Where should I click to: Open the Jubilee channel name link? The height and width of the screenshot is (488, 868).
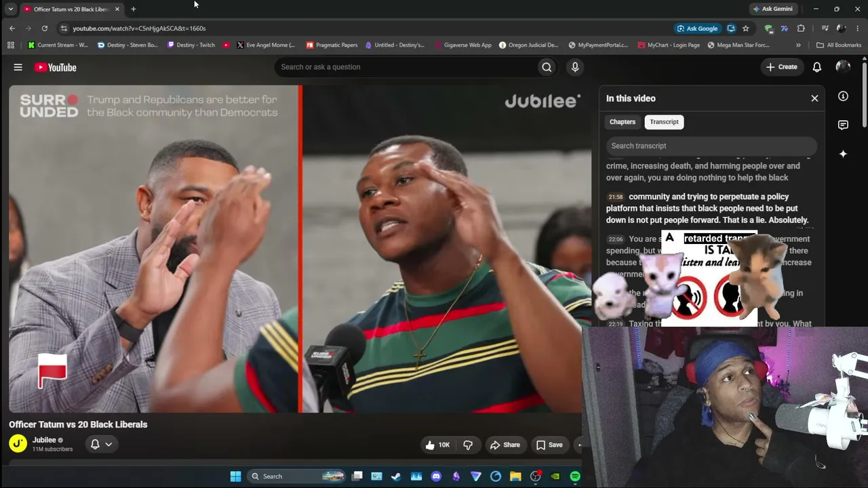[44, 440]
